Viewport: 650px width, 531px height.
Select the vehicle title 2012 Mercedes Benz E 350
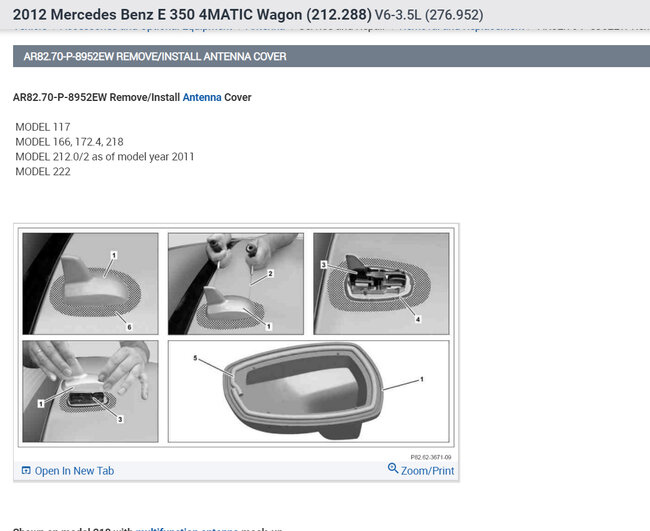192,15
